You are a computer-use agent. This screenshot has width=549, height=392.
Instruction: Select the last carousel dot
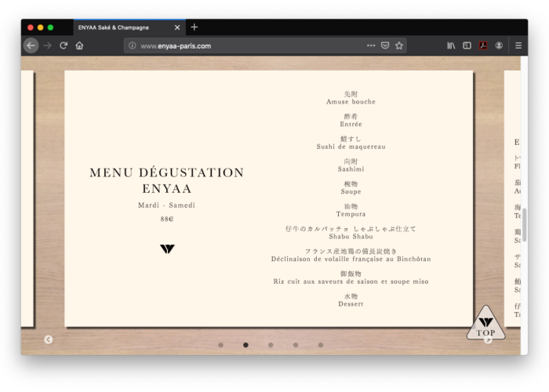[x=321, y=345]
